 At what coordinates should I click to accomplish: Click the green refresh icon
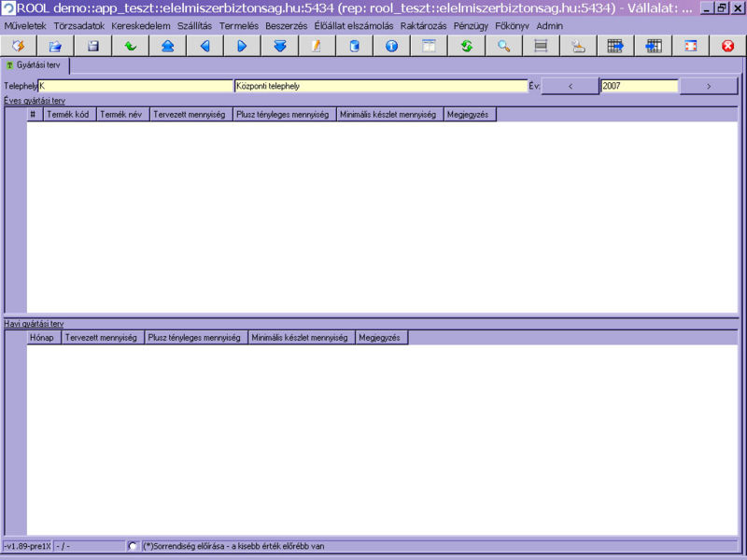coord(466,46)
